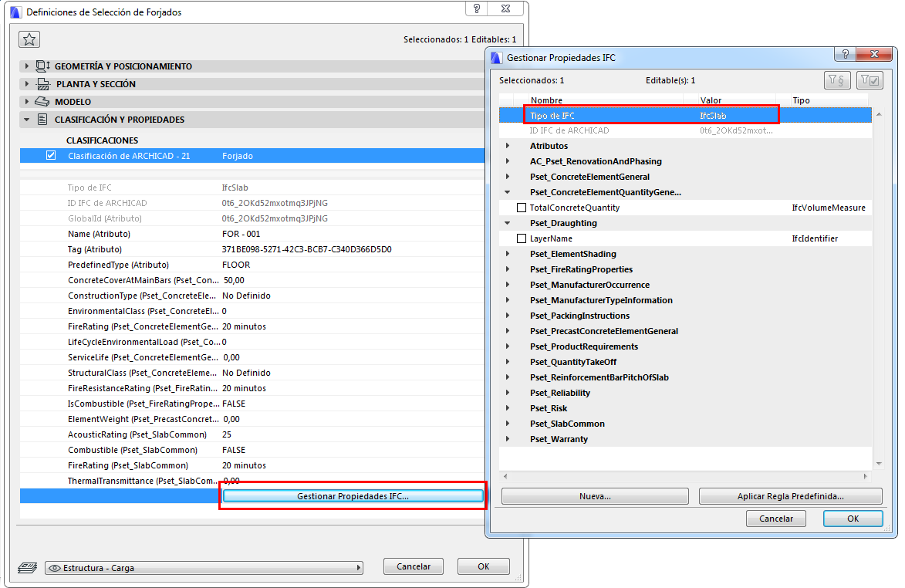905x588 pixels.
Task: Click Cancelar in the IFC properties dialog
Action: pos(775,519)
